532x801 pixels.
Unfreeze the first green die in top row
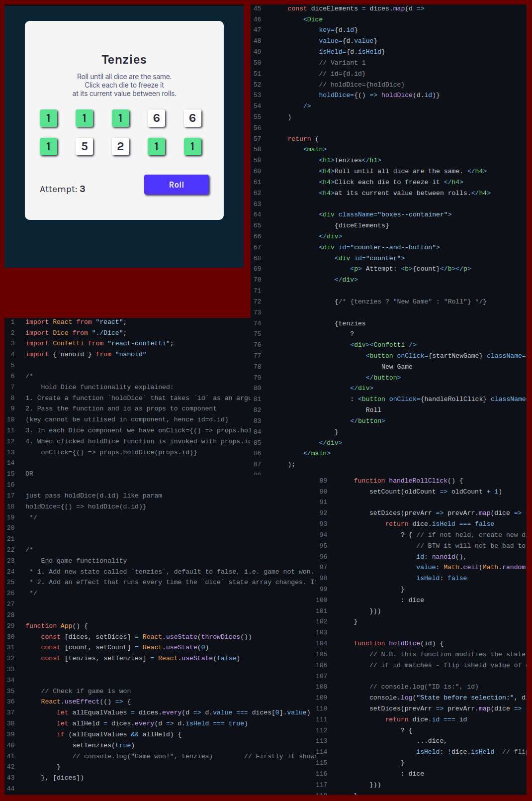(48, 118)
